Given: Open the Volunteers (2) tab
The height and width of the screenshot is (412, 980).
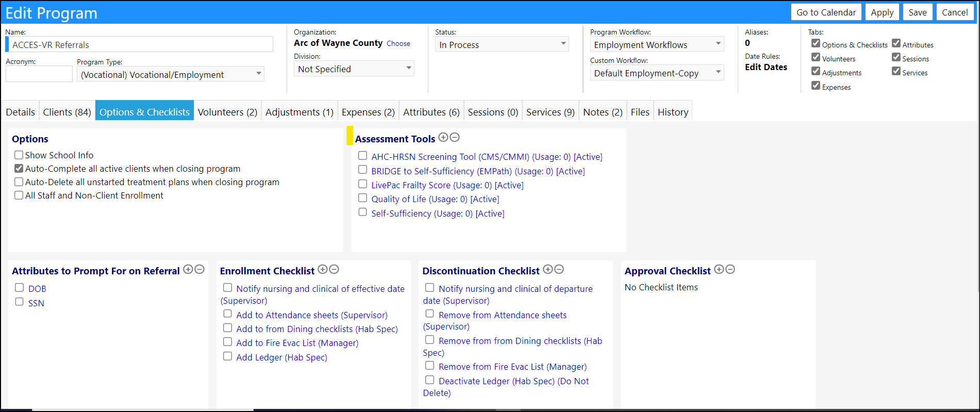Looking at the screenshot, I should pyautogui.click(x=227, y=112).
